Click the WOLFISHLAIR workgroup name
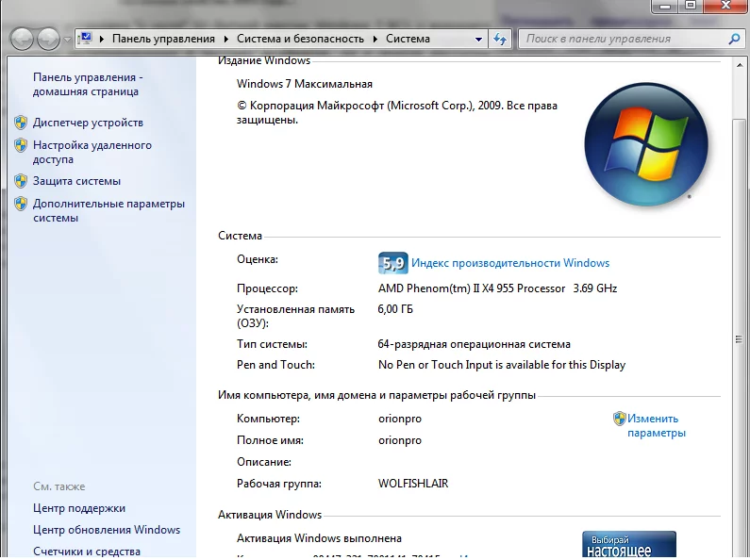Viewport: 750px width, 560px height. 413,484
